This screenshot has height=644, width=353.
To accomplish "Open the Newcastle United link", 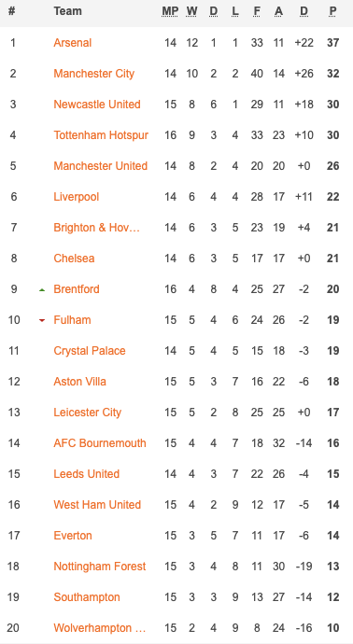I will tap(97, 105).
